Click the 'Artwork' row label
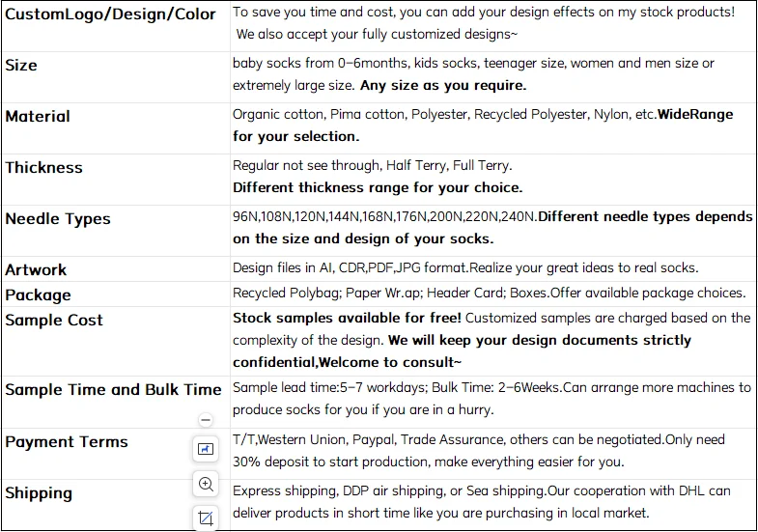Screen dimensions: 758x532 click(x=36, y=269)
